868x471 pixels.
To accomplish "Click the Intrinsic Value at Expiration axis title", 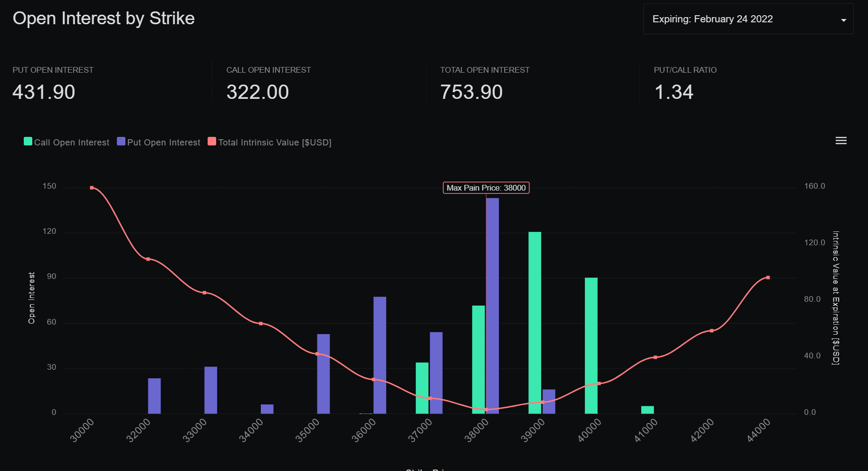I will [x=836, y=298].
